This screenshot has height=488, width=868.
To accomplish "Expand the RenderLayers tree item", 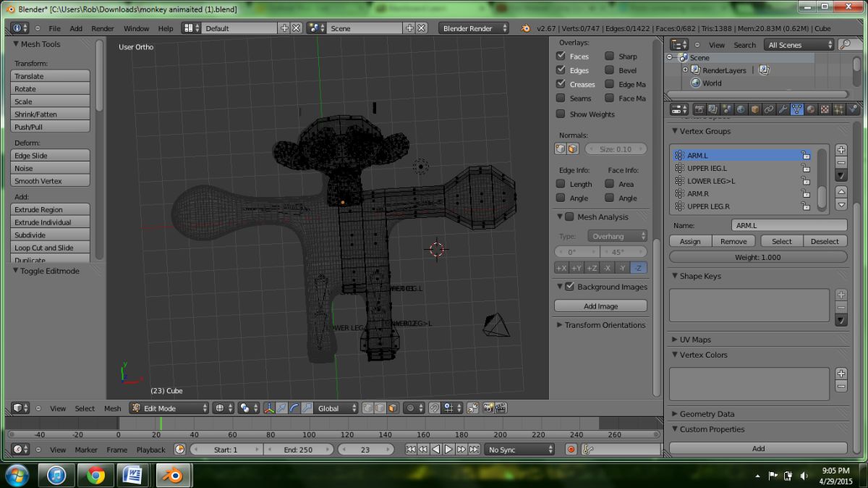I will [x=685, y=70].
